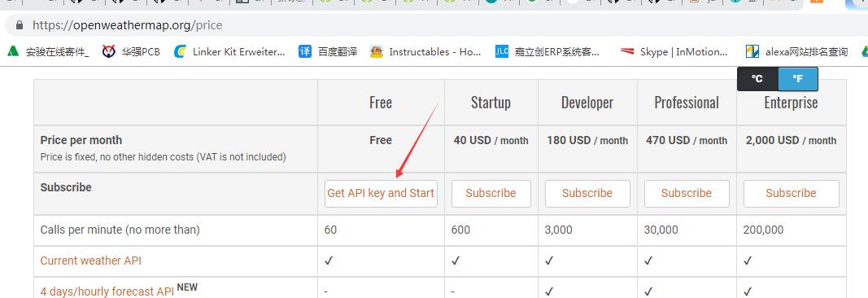Open the Current weather API link
This screenshot has height=298, width=868.
[91, 261]
